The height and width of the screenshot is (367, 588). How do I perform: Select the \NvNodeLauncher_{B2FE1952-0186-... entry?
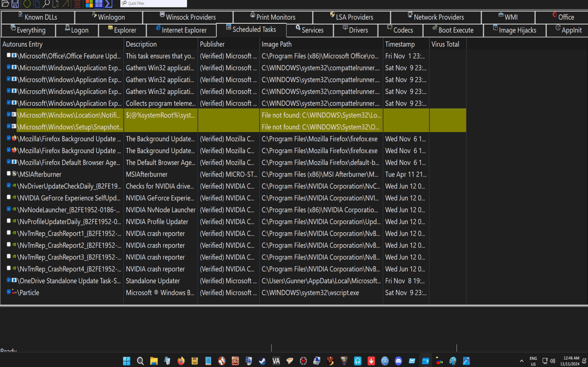point(69,210)
